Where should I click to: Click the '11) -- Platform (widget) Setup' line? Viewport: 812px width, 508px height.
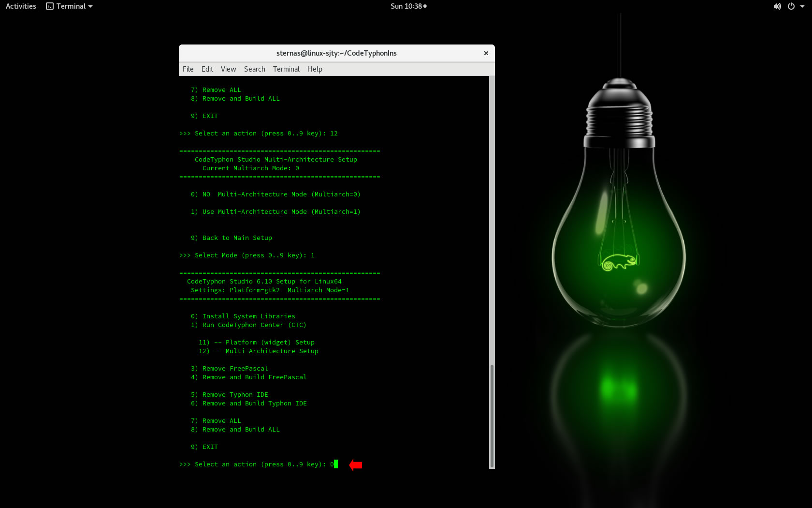257,343
